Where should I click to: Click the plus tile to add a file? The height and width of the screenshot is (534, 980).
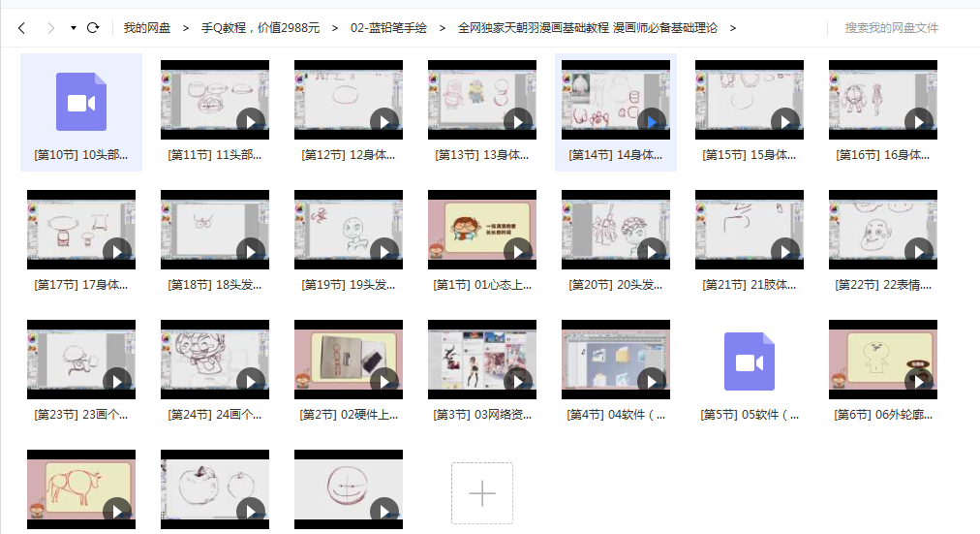pyautogui.click(x=482, y=493)
